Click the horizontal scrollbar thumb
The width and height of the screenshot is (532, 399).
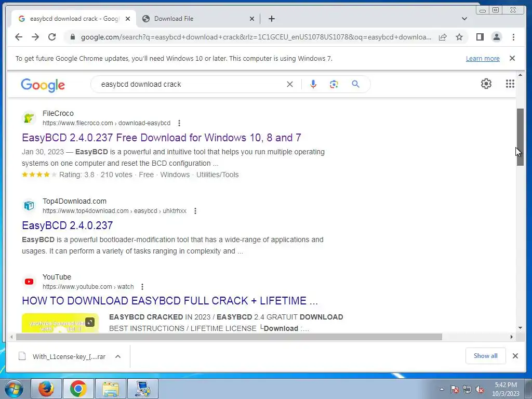coord(229,337)
